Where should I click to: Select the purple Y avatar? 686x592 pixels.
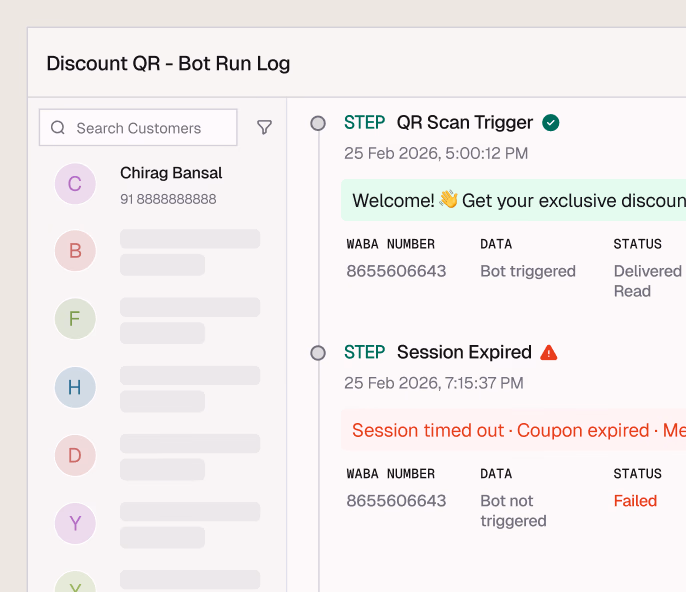tap(75, 524)
